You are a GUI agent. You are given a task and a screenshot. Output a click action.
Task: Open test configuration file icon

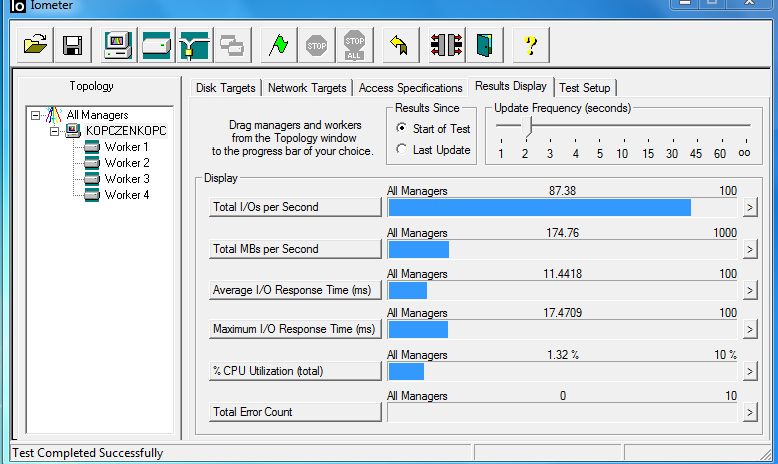tap(35, 45)
